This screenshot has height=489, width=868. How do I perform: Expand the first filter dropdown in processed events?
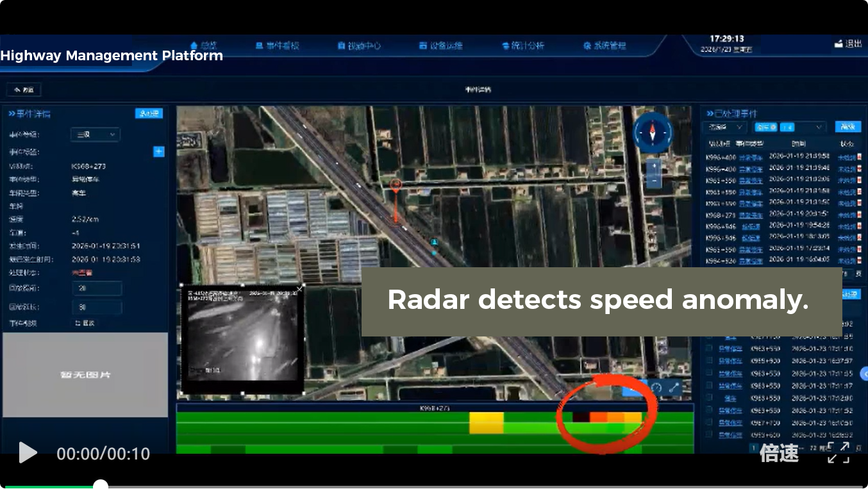point(724,128)
